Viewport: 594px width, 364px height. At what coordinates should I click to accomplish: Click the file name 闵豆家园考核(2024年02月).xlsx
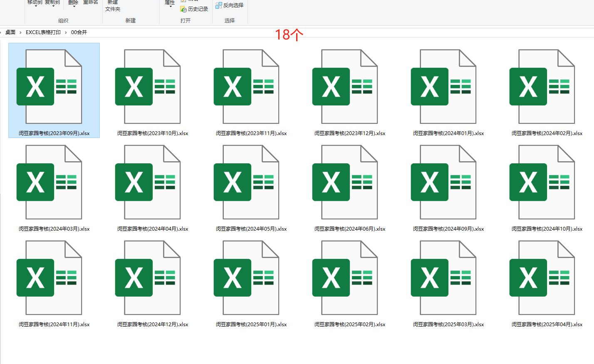pos(547,133)
